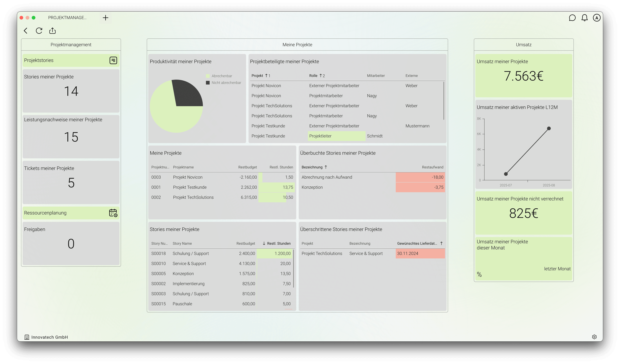The height and width of the screenshot is (364, 620).
Task: Click the refresh icon
Action: (x=39, y=31)
